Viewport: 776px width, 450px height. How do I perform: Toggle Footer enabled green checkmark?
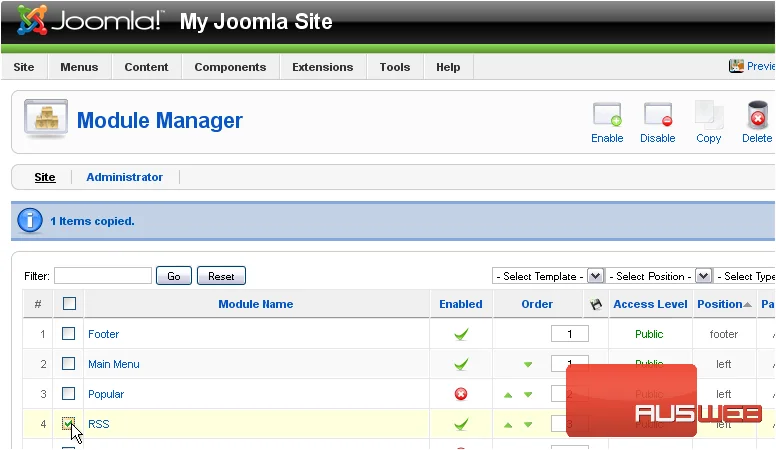coord(461,334)
